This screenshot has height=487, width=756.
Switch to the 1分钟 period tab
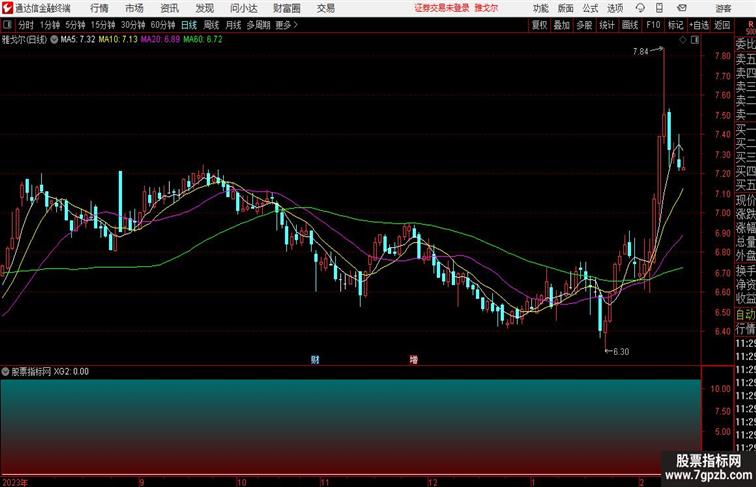pos(50,25)
